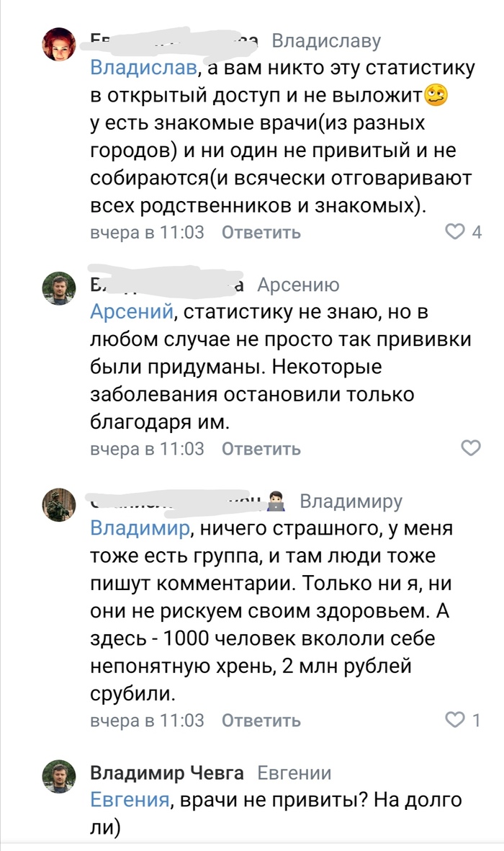
Task: Open the Владимир mention link
Action: coord(141,528)
